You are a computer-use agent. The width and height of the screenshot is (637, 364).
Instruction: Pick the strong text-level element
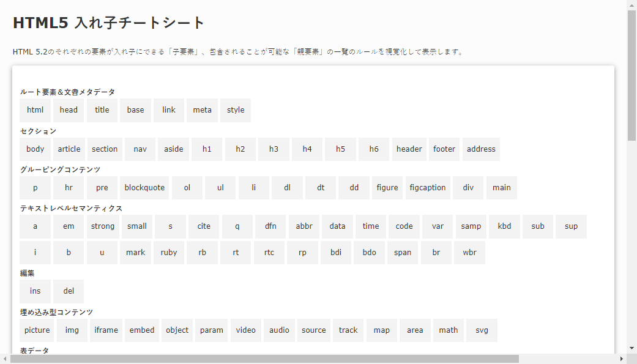[x=103, y=226]
